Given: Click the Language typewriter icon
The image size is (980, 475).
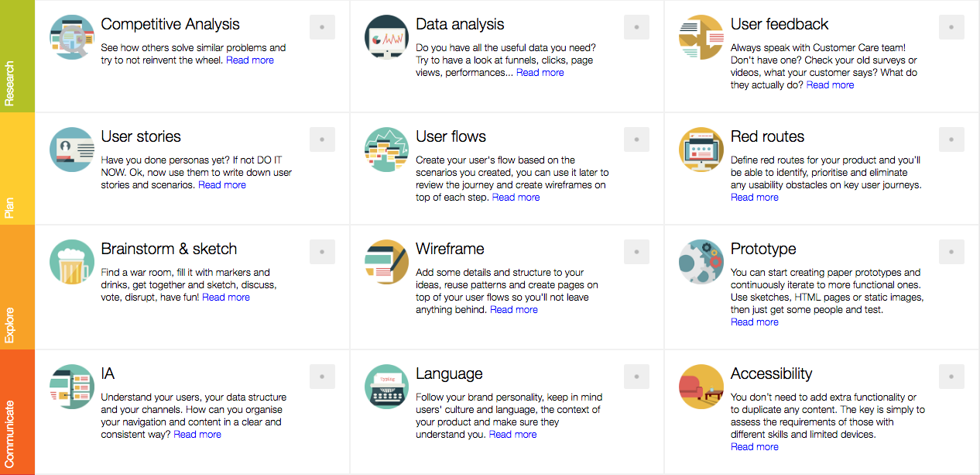Looking at the screenshot, I should pyautogui.click(x=387, y=387).
